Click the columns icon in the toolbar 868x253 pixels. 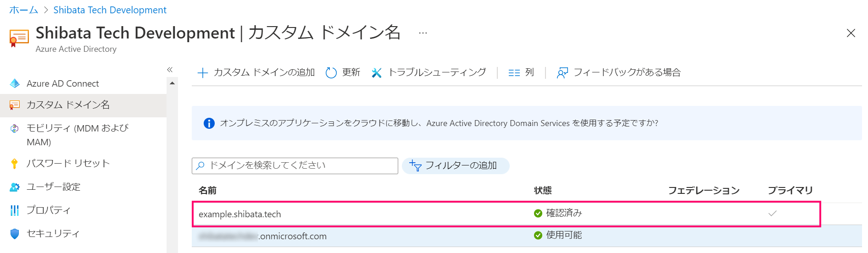[x=514, y=73]
